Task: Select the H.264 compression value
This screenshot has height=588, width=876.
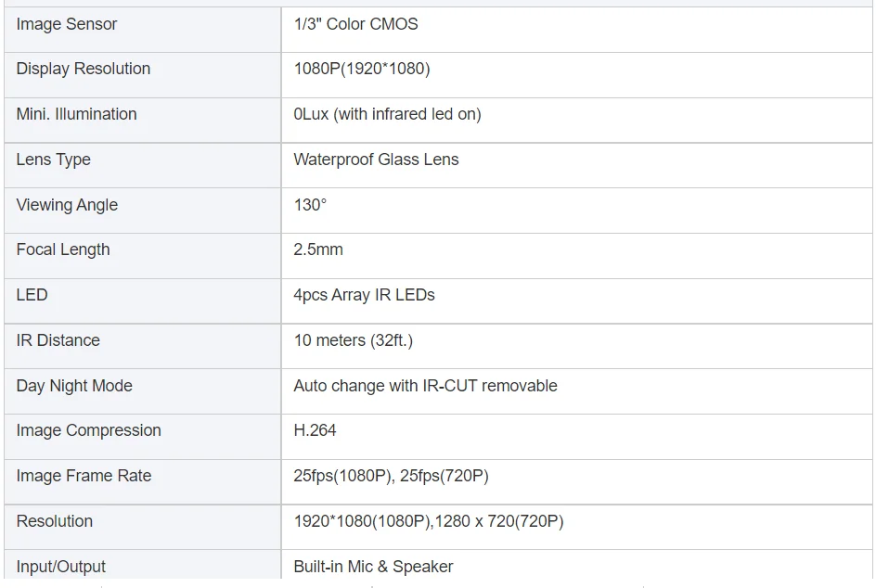Action: (316, 430)
